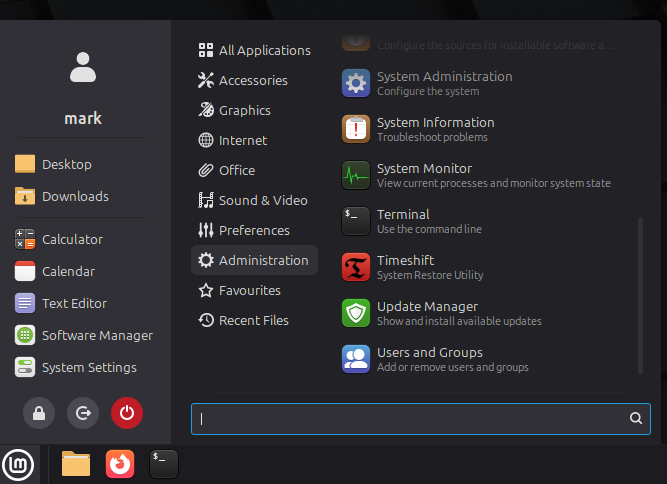Viewport: 667px width, 484px height.
Task: Open Files manager in the panel
Action: (x=76, y=464)
